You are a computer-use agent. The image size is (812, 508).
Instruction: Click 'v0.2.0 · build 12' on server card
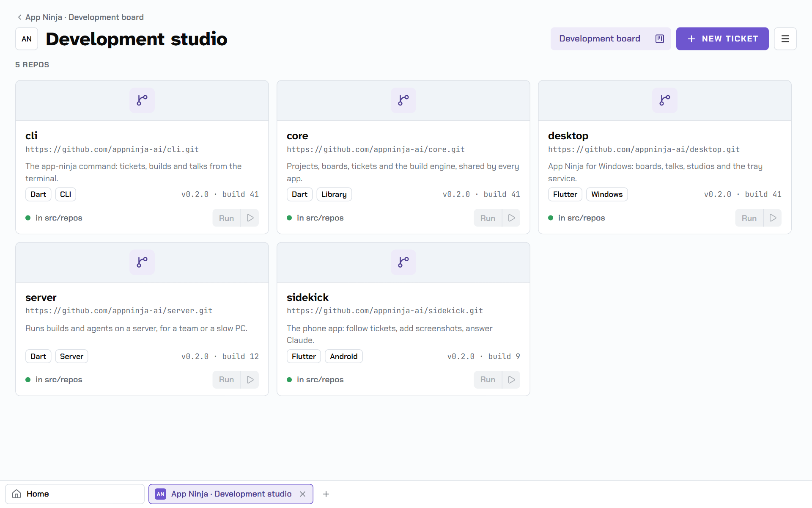[x=220, y=356]
